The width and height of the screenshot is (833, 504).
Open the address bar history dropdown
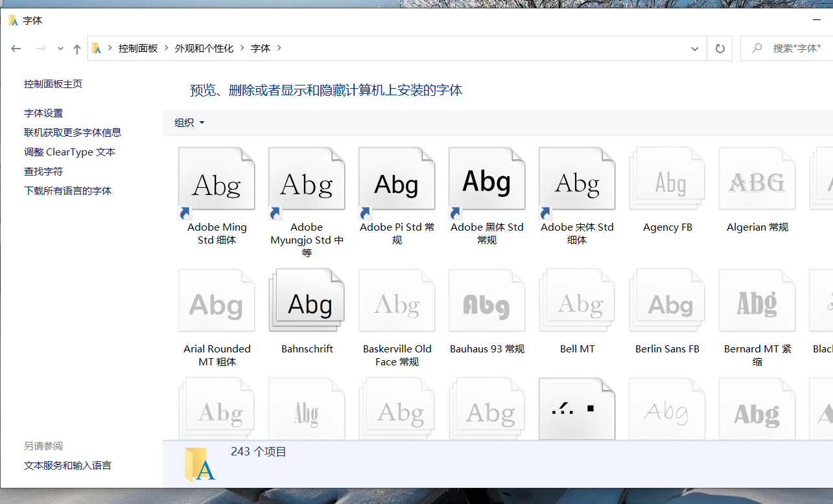[x=694, y=48]
